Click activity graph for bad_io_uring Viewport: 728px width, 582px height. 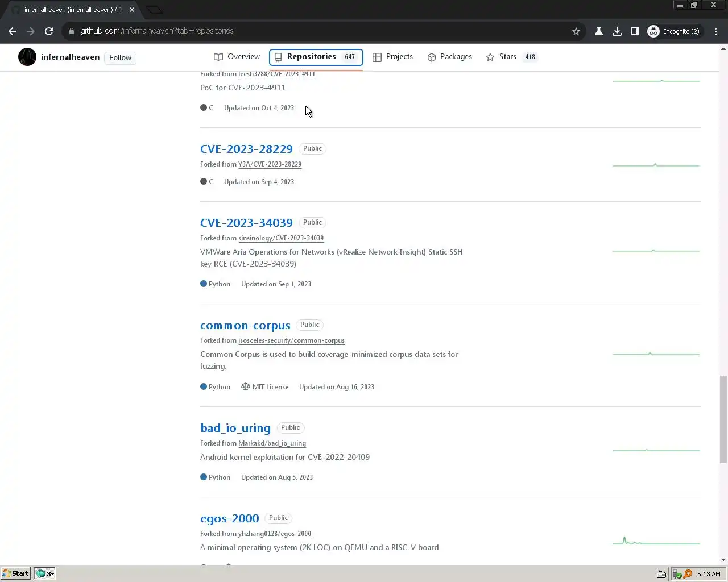point(656,450)
